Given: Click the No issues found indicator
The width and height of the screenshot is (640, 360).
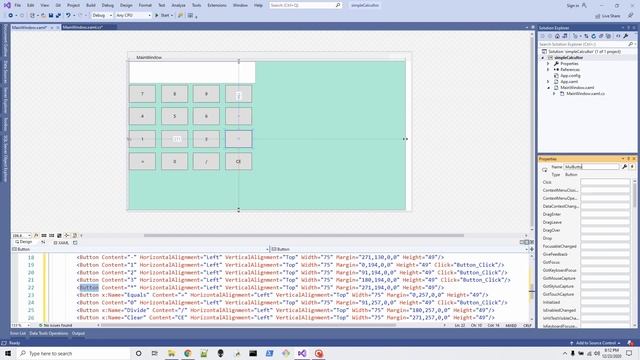Looking at the screenshot, I should (x=56, y=325).
